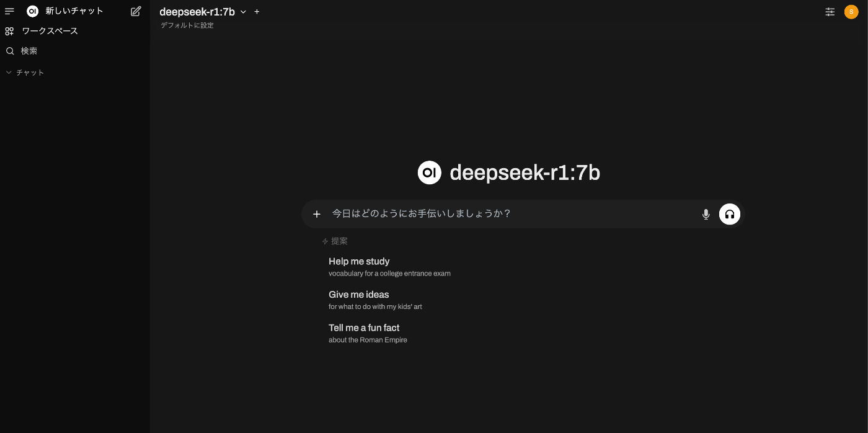Start a new chat with the pencil edit icon

[x=136, y=11]
